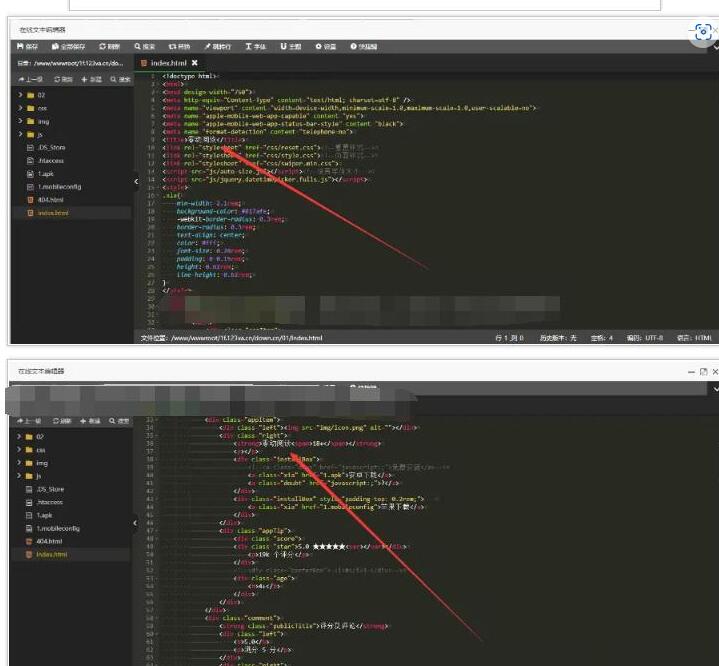Open the Theme (主题) picker

(291, 46)
